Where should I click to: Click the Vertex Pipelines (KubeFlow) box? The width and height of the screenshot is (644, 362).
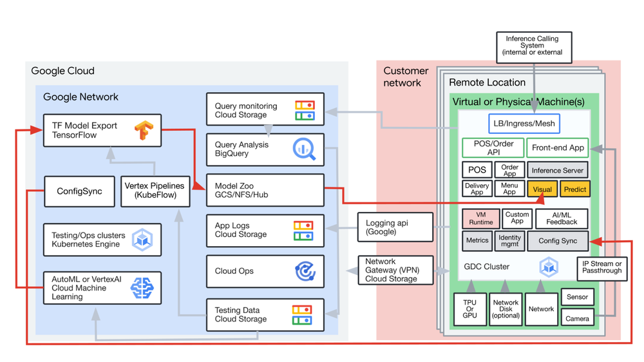coord(155,191)
